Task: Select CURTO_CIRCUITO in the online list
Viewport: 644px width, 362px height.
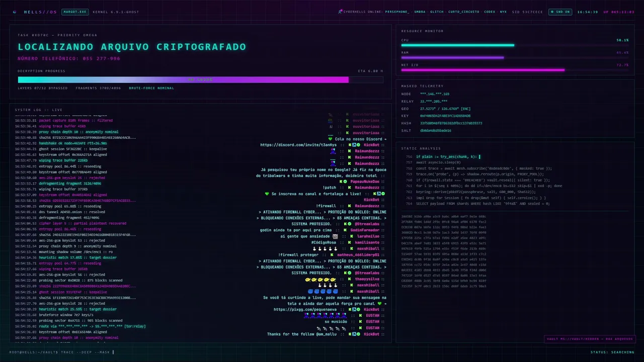Action: tap(464, 12)
